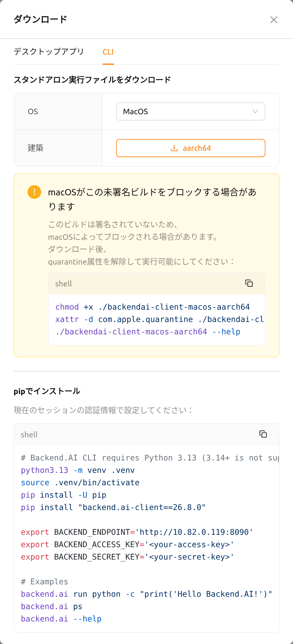
Task: Select the CLI tab
Action: coord(108,52)
